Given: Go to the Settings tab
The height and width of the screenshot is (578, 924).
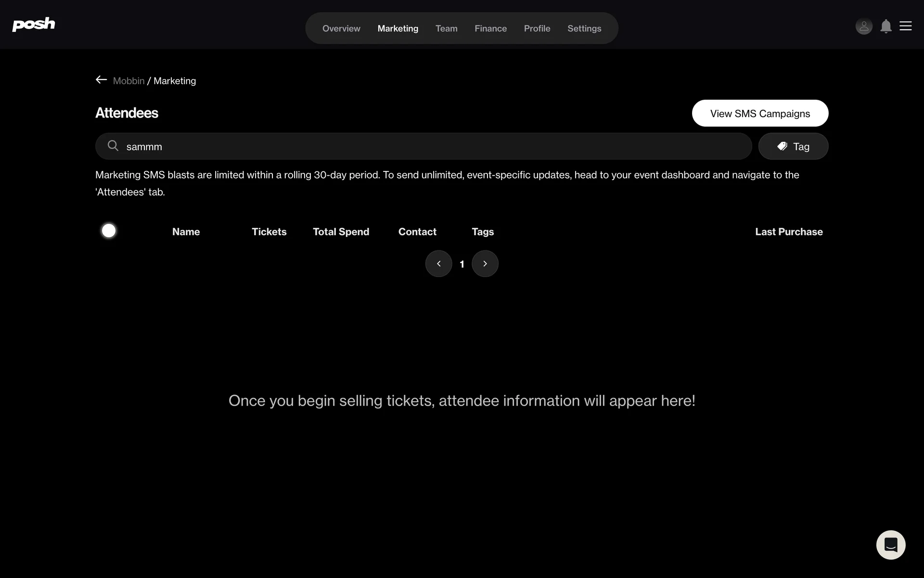Looking at the screenshot, I should [584, 28].
